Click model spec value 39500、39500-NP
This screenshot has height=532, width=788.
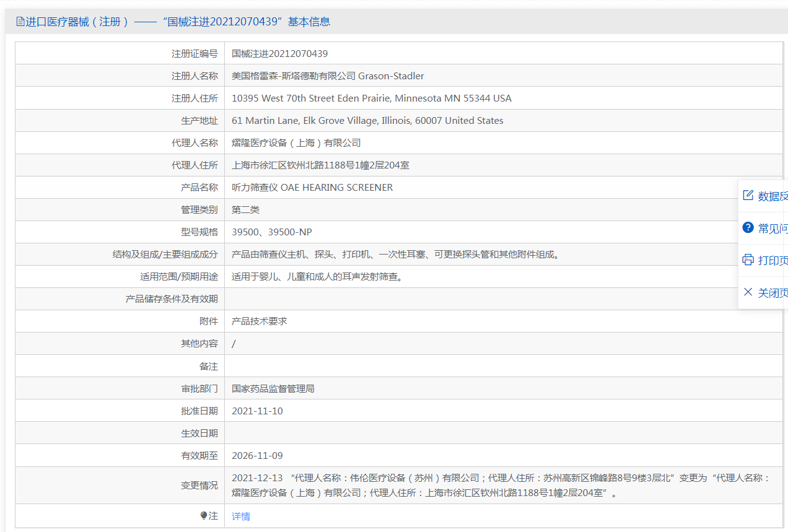tap(272, 232)
